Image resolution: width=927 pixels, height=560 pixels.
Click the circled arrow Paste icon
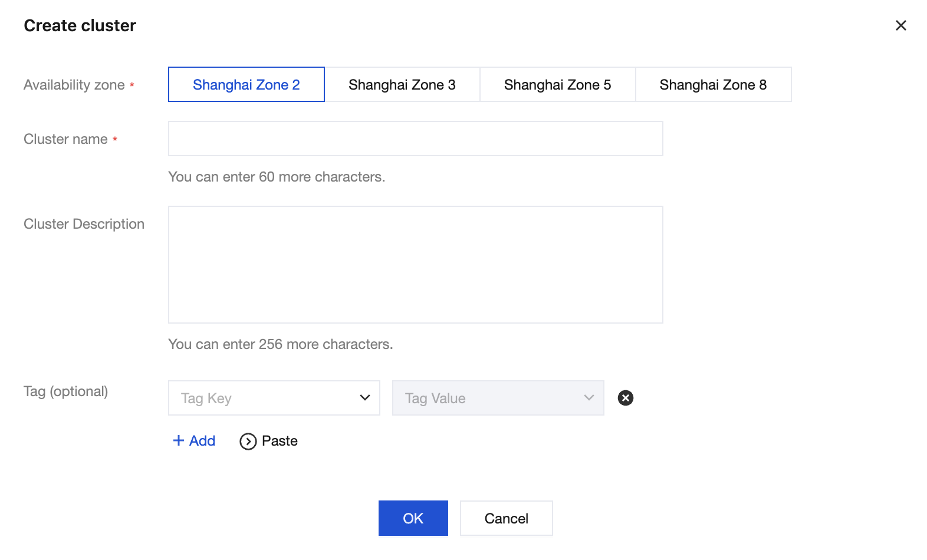pos(248,441)
